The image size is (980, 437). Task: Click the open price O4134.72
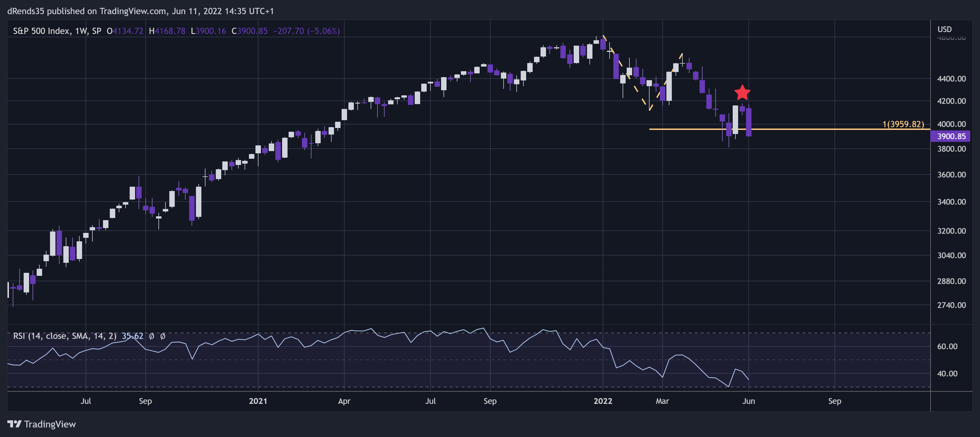click(x=125, y=31)
